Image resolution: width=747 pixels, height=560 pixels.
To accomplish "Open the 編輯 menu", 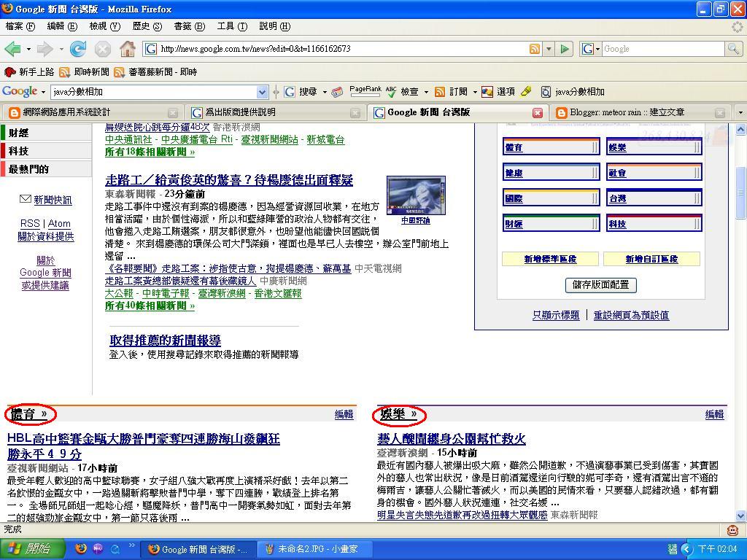I will (62, 26).
